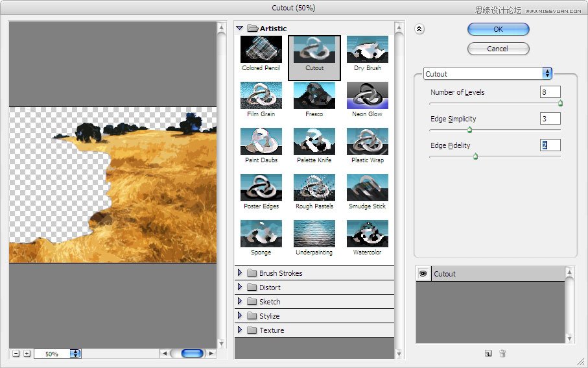Click the preview horizontal scrollbar thumb
Viewport: 588px width, 368px height.
(x=193, y=353)
